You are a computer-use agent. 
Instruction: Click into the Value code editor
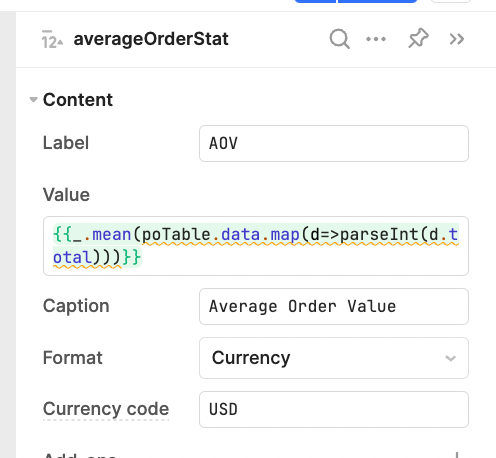tap(256, 246)
